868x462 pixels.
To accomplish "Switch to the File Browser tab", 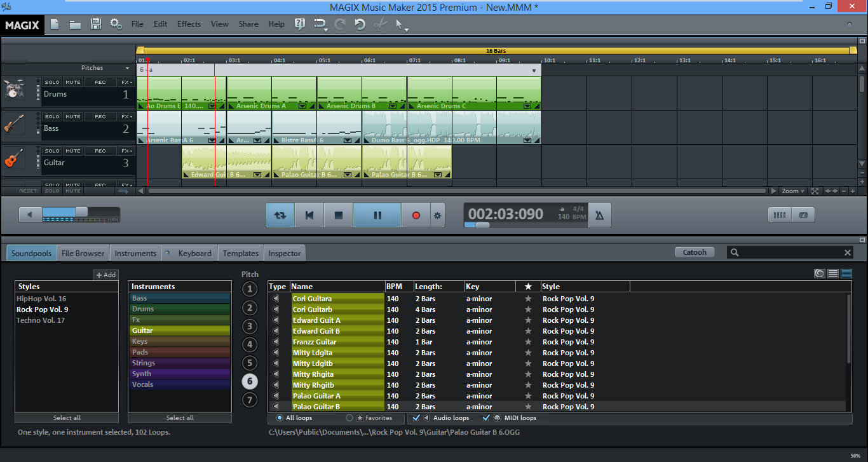I will pos(83,253).
